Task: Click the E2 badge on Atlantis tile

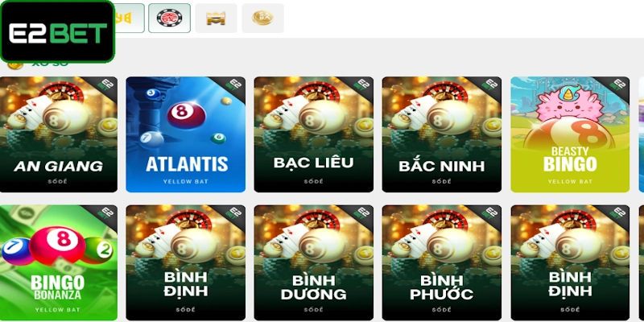Action: pyautogui.click(x=234, y=86)
